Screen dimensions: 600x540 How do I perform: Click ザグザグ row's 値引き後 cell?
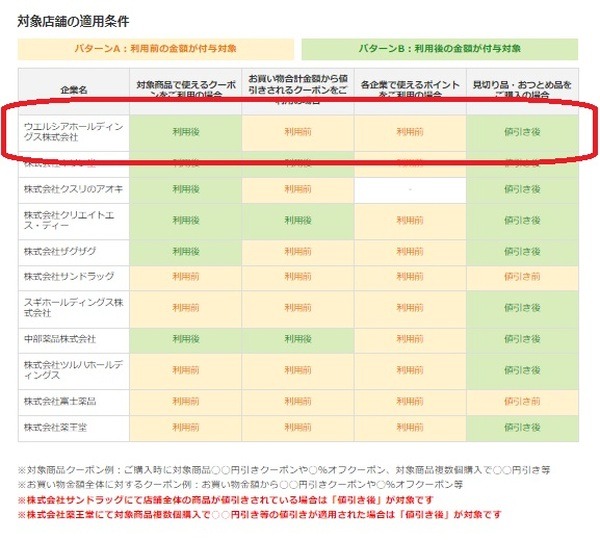(522, 252)
